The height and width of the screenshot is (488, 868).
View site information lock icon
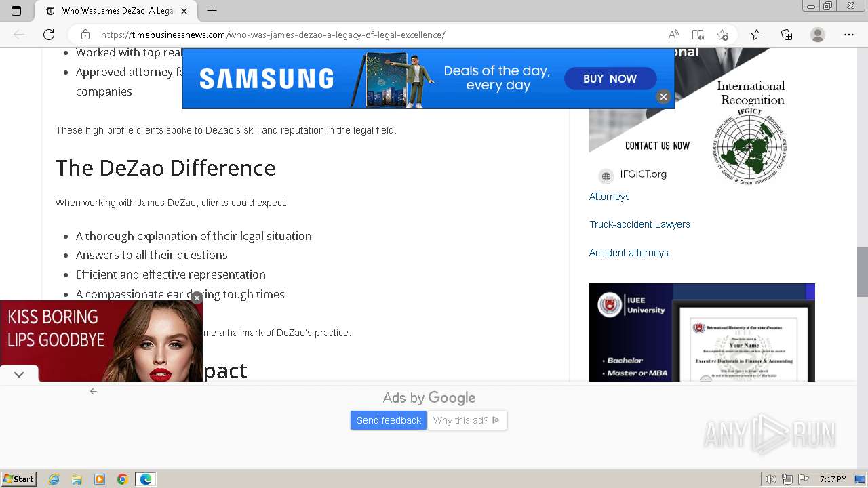pos(85,35)
